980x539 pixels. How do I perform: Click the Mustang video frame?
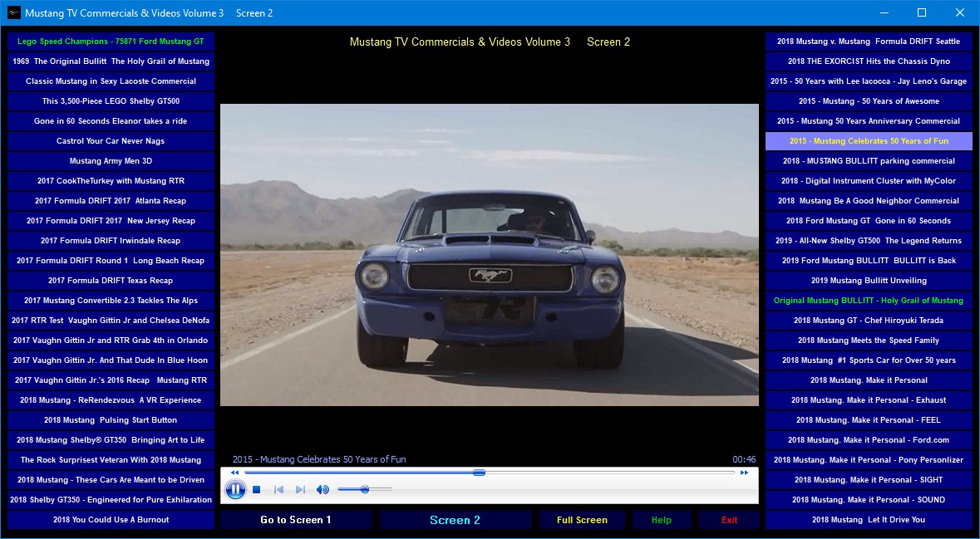tap(490, 255)
